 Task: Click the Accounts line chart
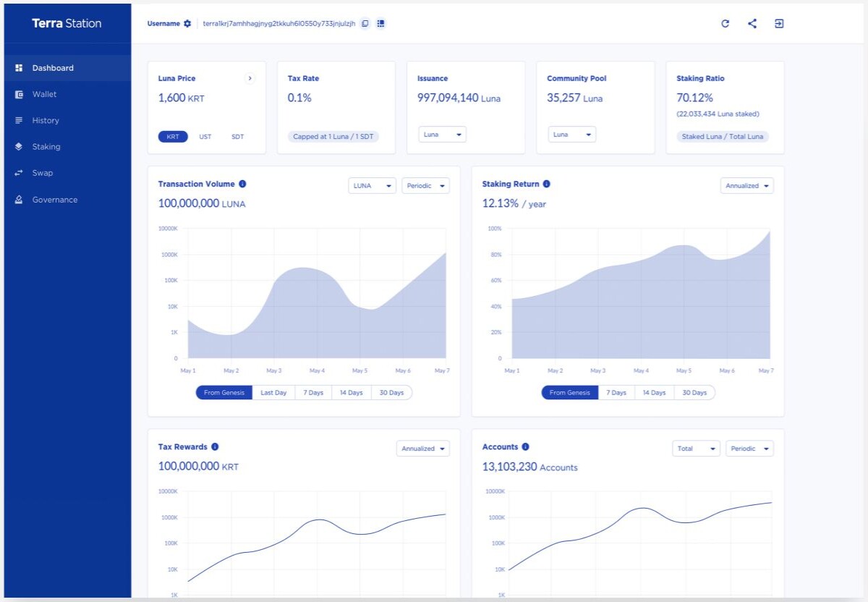pos(641,543)
